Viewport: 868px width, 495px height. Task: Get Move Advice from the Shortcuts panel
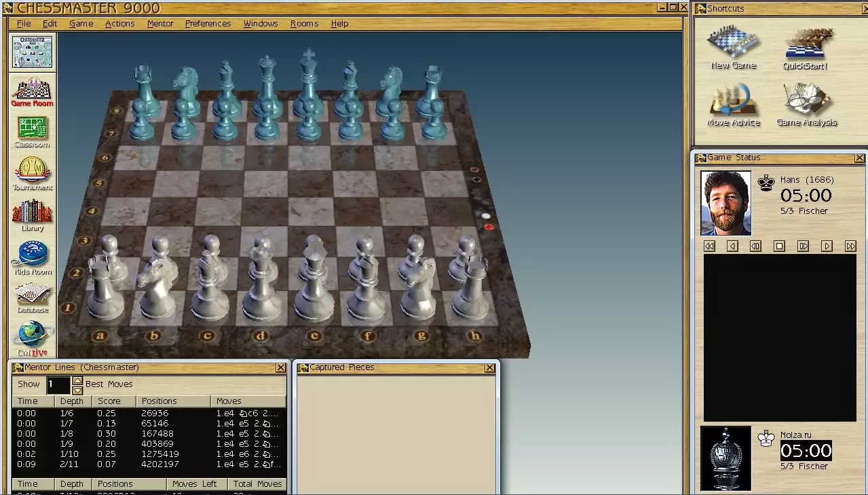point(733,105)
